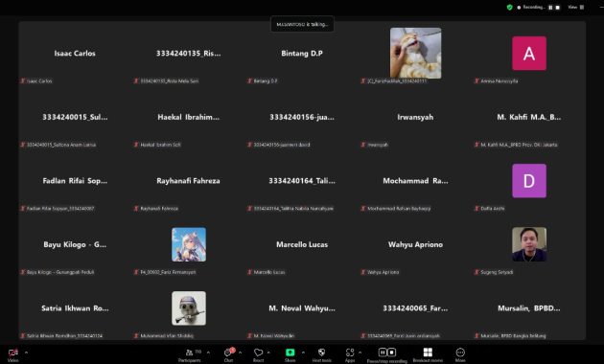
Task: Expand video options arrow beside Video
Action: click(x=26, y=353)
